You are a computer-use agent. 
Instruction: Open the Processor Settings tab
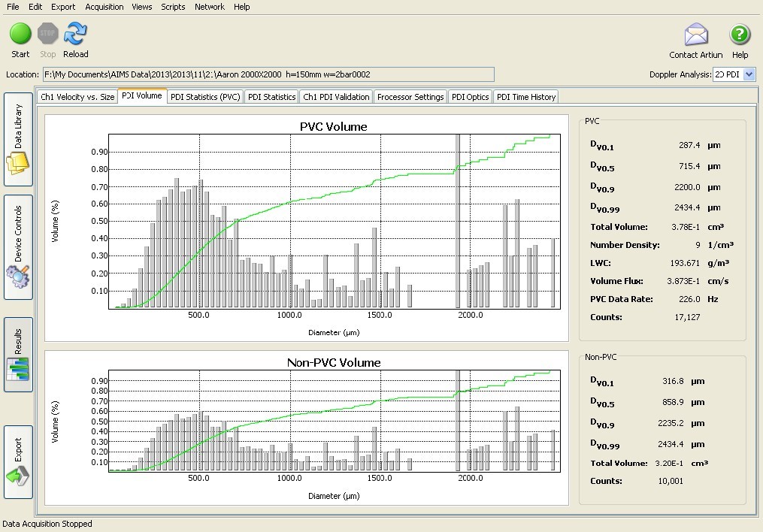click(x=410, y=97)
